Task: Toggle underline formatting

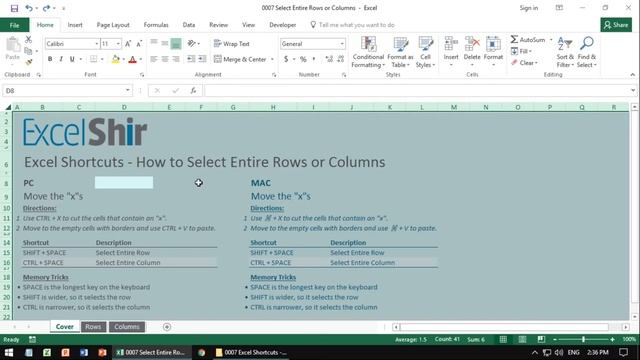Action: (72, 59)
